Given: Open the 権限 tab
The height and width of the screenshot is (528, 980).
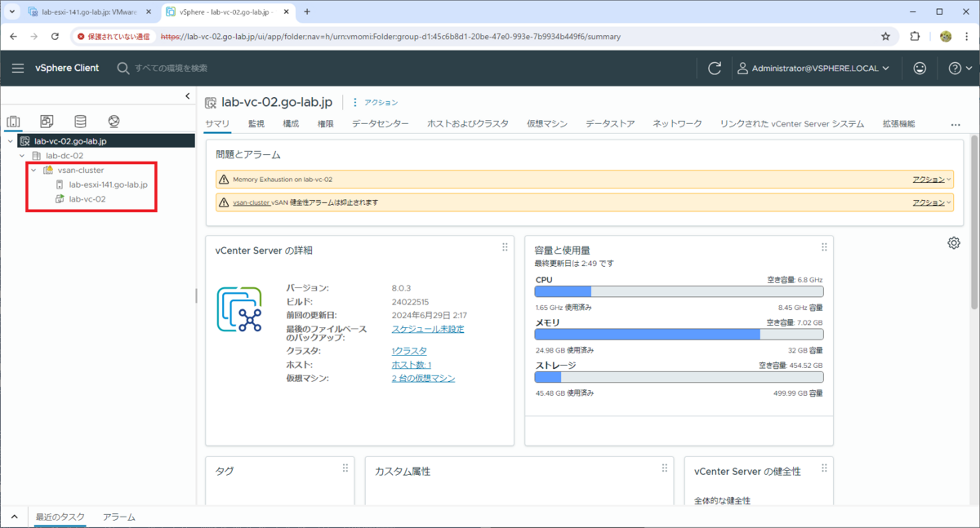Looking at the screenshot, I should tap(325, 124).
